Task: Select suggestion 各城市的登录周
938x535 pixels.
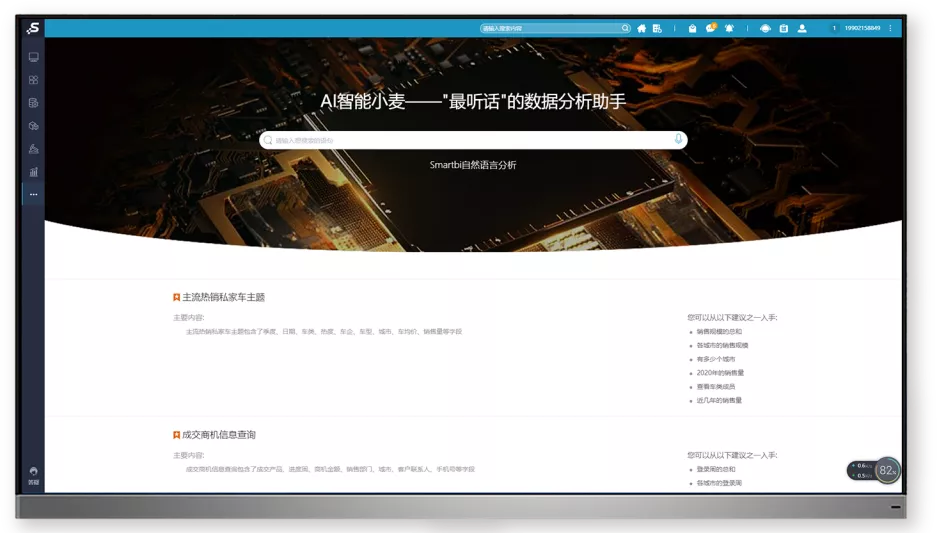Action: [x=719, y=483]
